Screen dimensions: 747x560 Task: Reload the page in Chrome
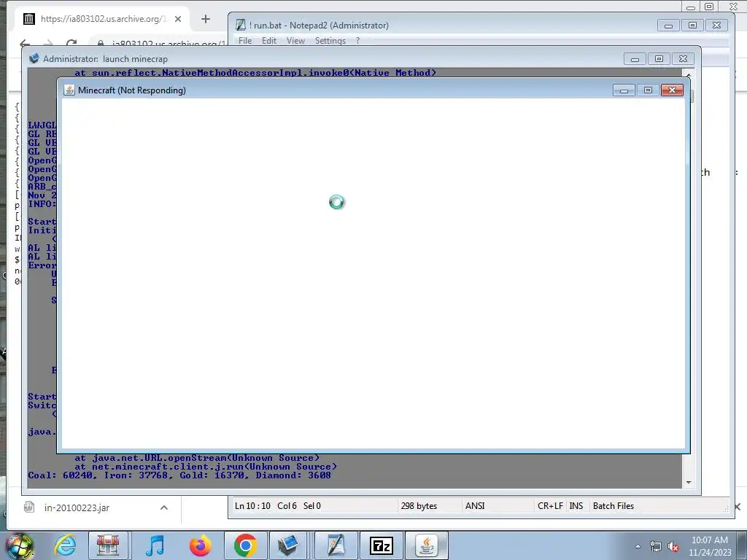tap(71, 44)
